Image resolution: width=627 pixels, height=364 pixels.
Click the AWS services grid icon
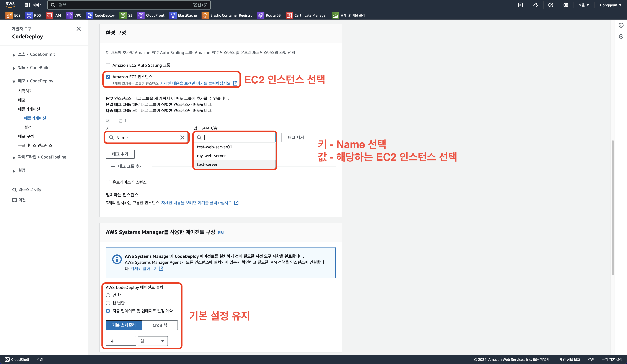coord(28,5)
